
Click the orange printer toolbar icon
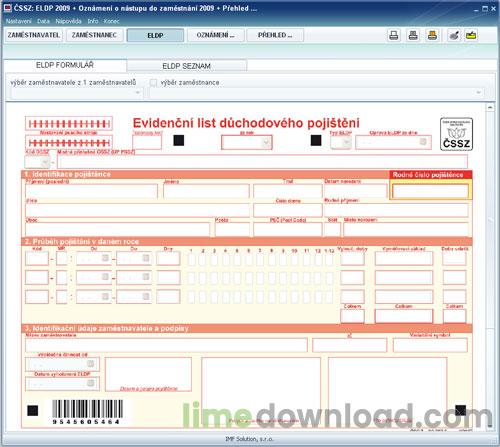(x=432, y=35)
